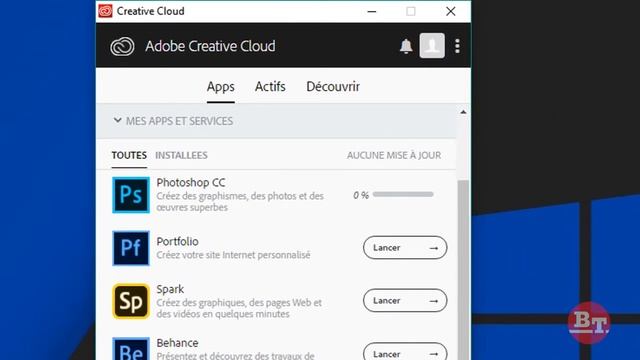640x360 pixels.
Task: Minimize the Creative Cloud window
Action: point(372,11)
